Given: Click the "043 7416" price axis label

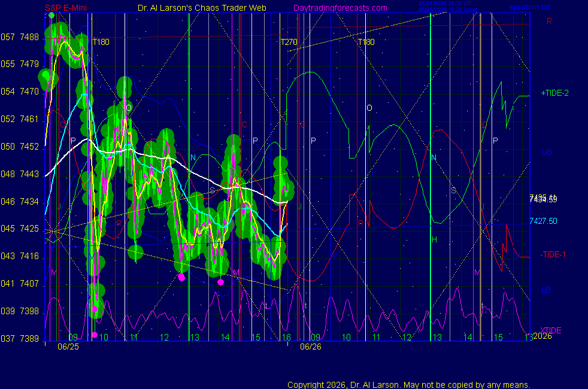Looking at the screenshot, I should (20, 256).
